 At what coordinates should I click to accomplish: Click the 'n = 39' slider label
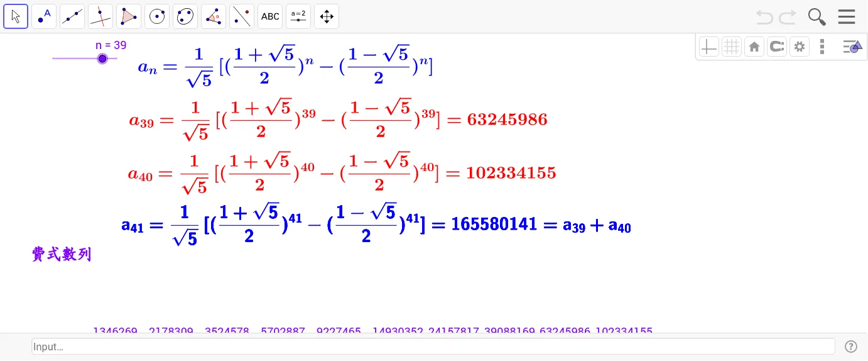(x=111, y=45)
